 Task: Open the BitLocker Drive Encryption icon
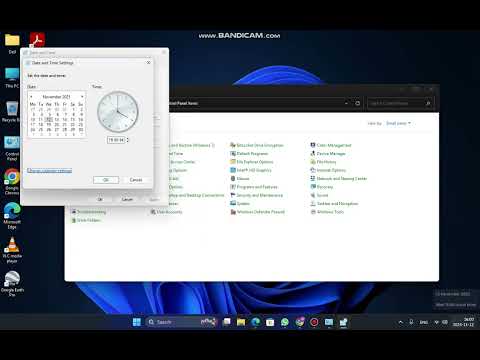click(233, 145)
